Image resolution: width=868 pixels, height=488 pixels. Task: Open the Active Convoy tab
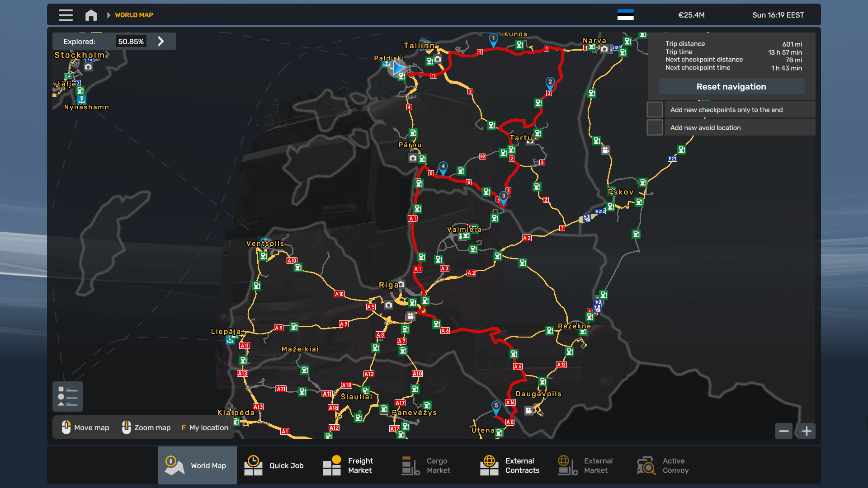click(670, 465)
